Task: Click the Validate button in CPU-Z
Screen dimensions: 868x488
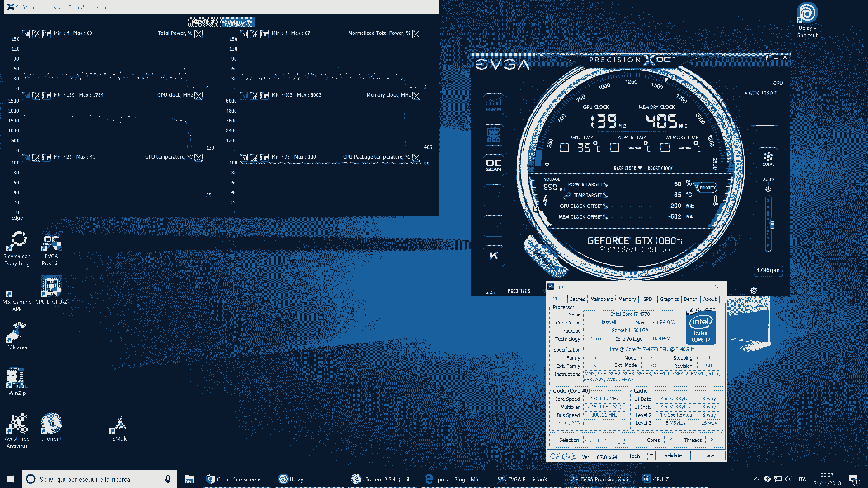Action: (x=673, y=455)
